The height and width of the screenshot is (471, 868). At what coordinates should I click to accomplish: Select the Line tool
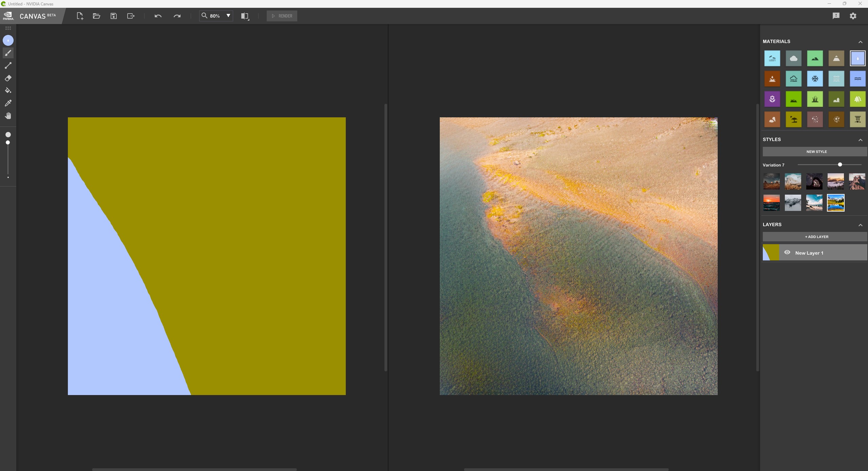click(8, 65)
